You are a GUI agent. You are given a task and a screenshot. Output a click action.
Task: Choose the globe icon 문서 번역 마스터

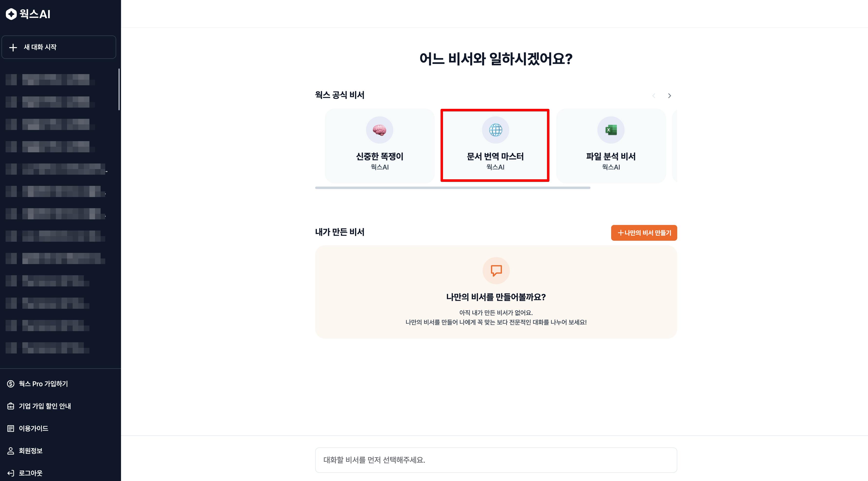[495, 130]
